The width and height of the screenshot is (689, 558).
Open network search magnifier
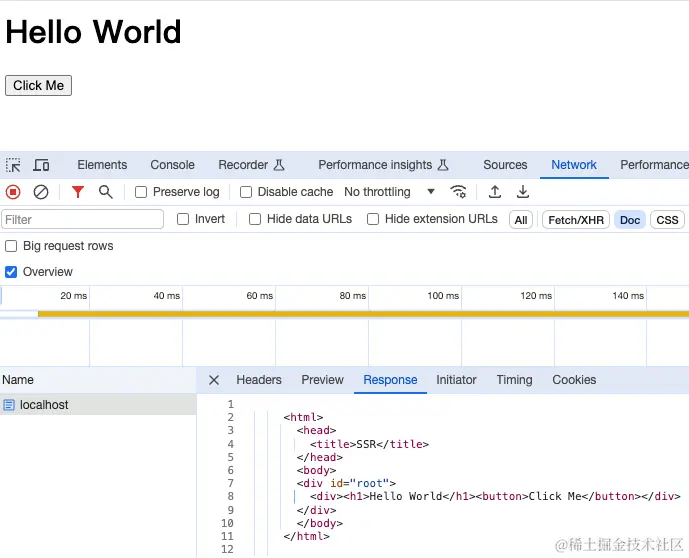tap(105, 192)
